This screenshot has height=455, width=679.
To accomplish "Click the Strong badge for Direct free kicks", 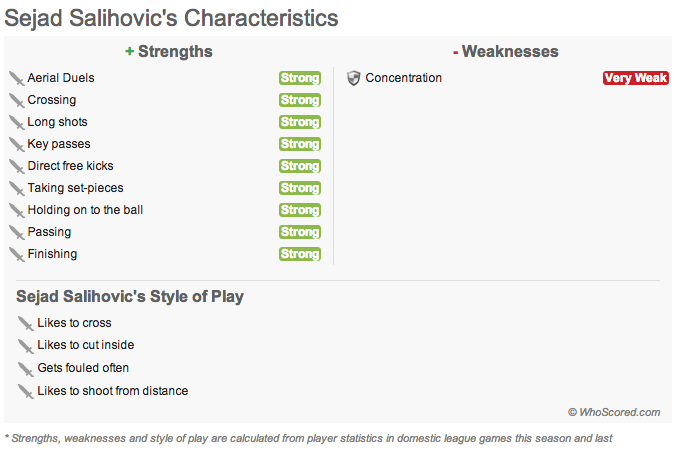I will [299, 166].
